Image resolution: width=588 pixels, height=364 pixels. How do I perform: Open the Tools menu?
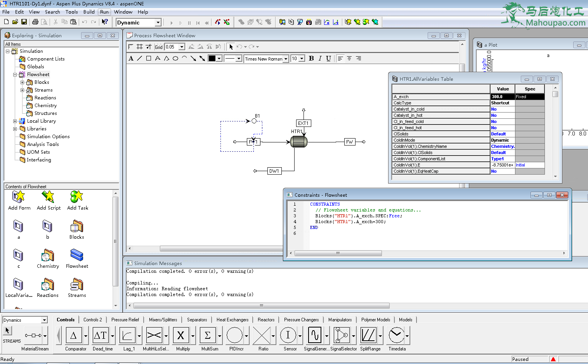[71, 12]
